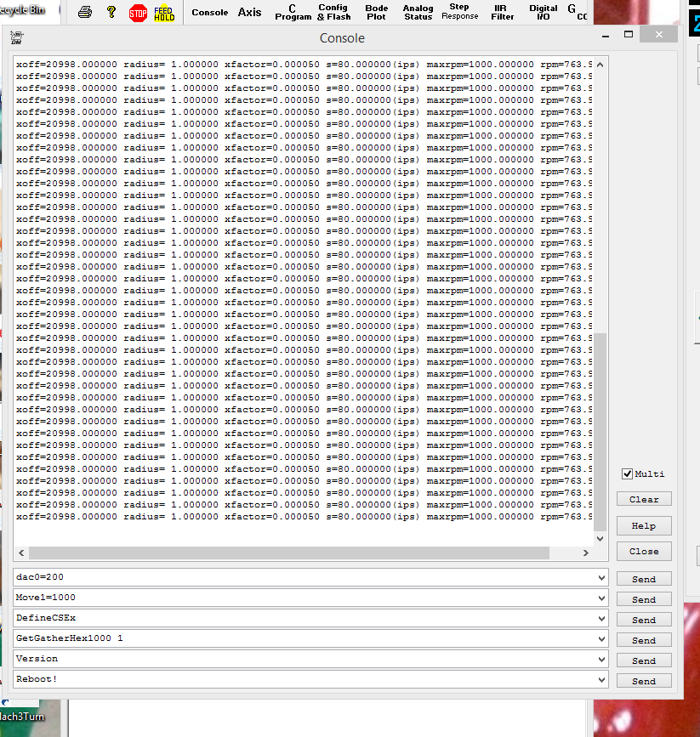Switch to the Axis toolbar item
Viewport: 700px width, 737px height.
pyautogui.click(x=249, y=12)
